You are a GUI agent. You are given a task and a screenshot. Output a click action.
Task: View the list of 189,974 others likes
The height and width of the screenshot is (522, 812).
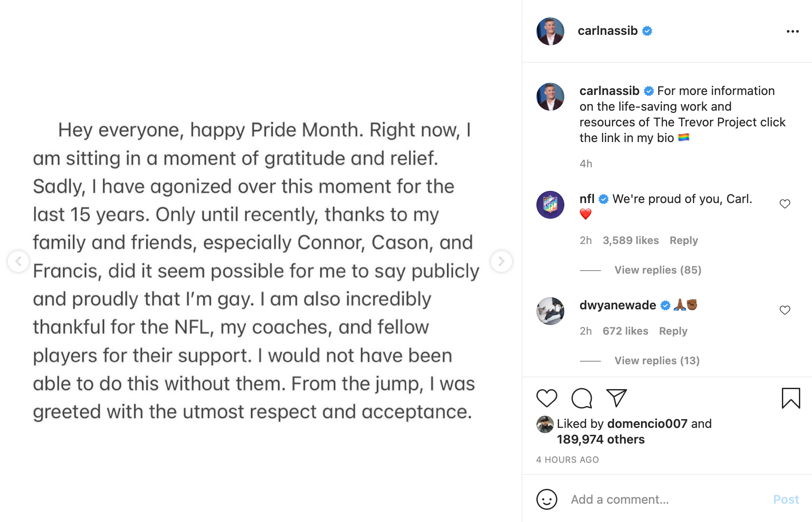600,439
